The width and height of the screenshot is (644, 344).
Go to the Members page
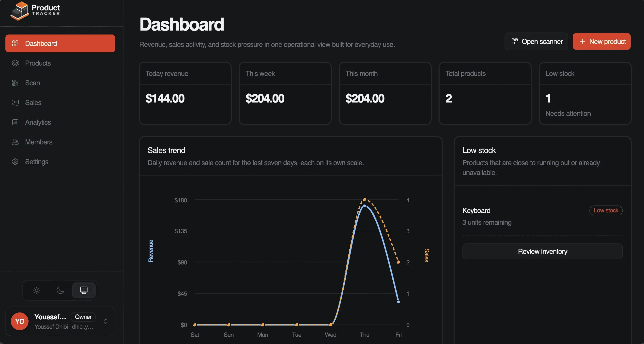(x=39, y=142)
